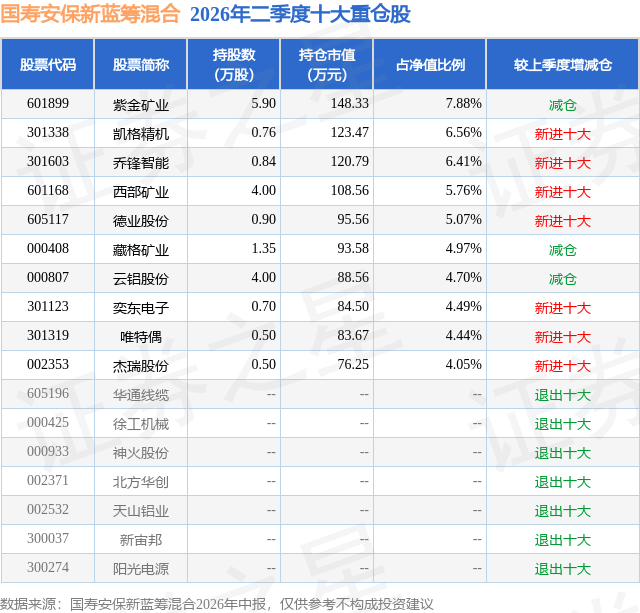Screen dimensions: 640x613
Task: Click the 股票简称 column header
Action: pos(141,64)
